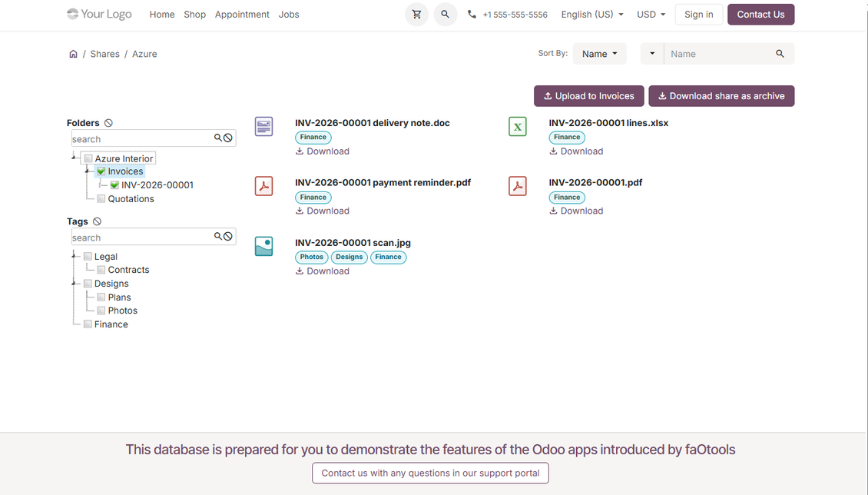The width and height of the screenshot is (868, 495).
Task: Click the PDF icon for payment reminder
Action: pos(263,186)
